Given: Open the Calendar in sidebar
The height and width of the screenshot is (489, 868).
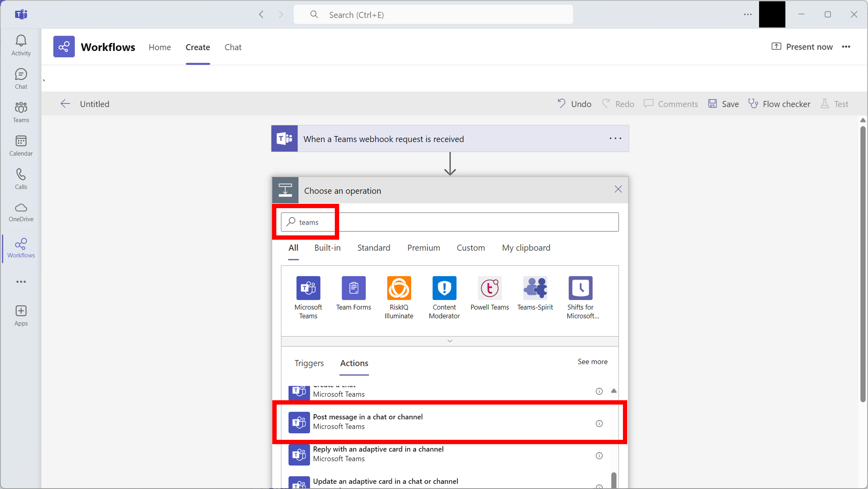Looking at the screenshot, I should [21, 145].
